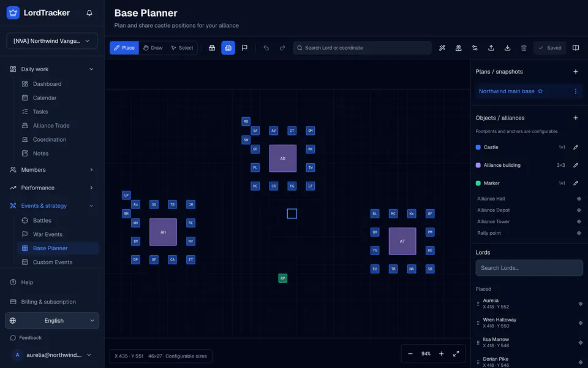Screen dimensions: 588x368
Task: Open Calendar in the sidebar
Action: [58, 98]
